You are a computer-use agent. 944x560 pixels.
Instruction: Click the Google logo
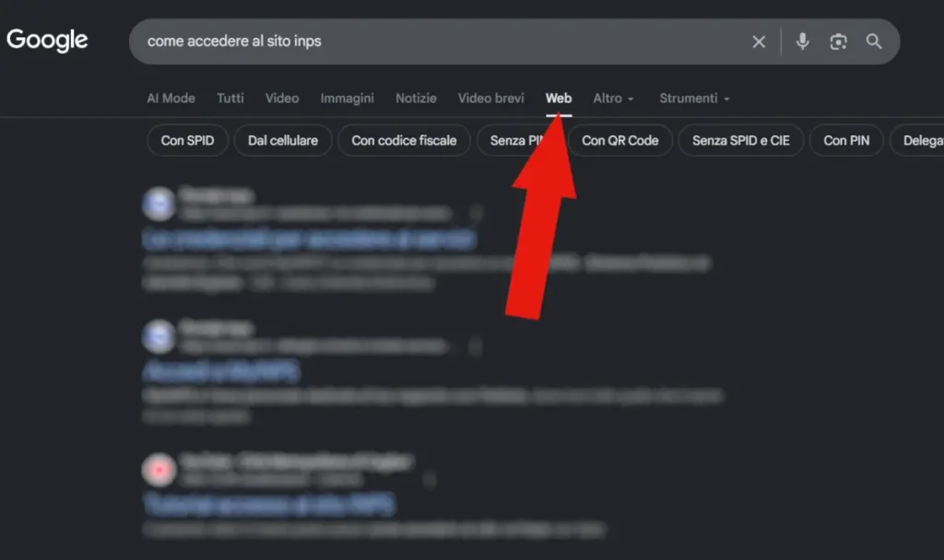[47, 41]
